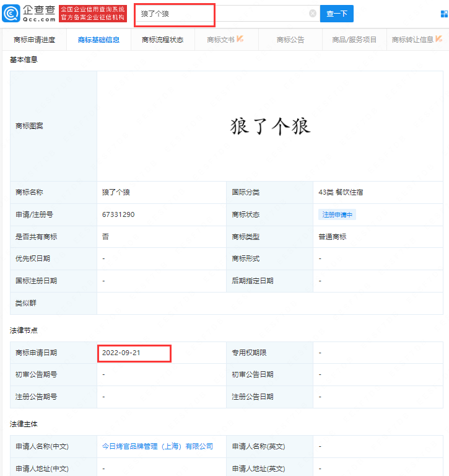The height and width of the screenshot is (476, 449).
Task: Open the 商标申请进度 tab
Action: click(35, 40)
